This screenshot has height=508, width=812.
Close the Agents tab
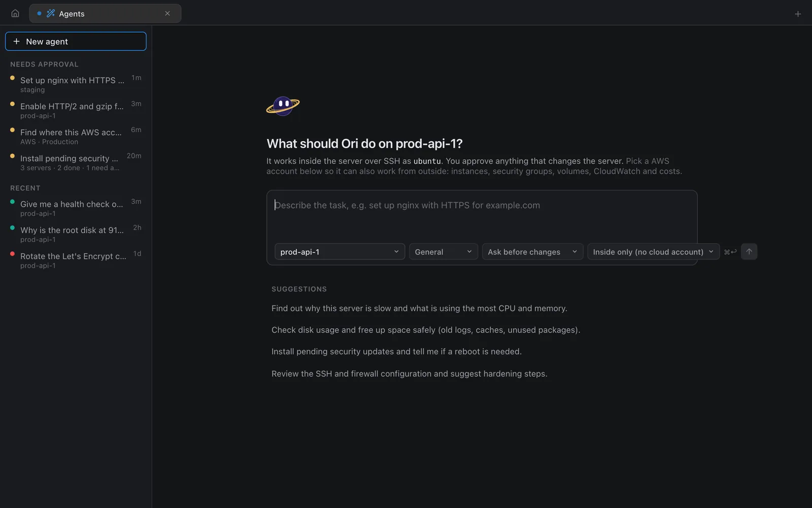point(167,13)
